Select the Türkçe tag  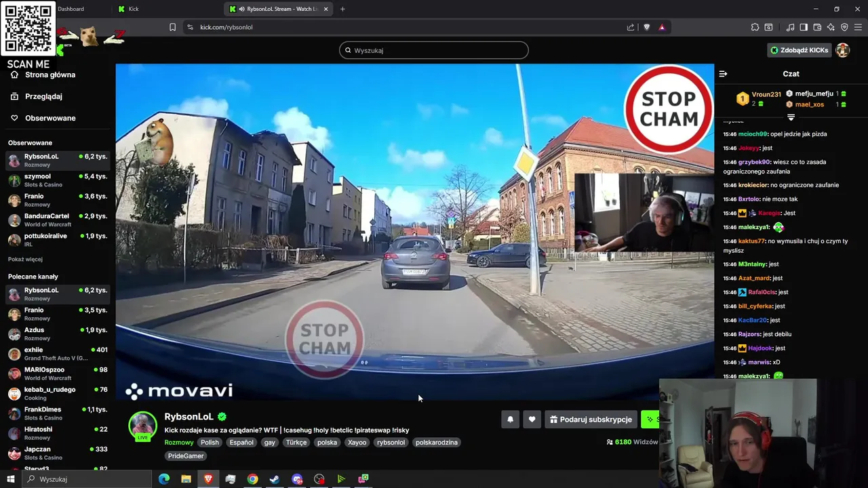(x=296, y=443)
